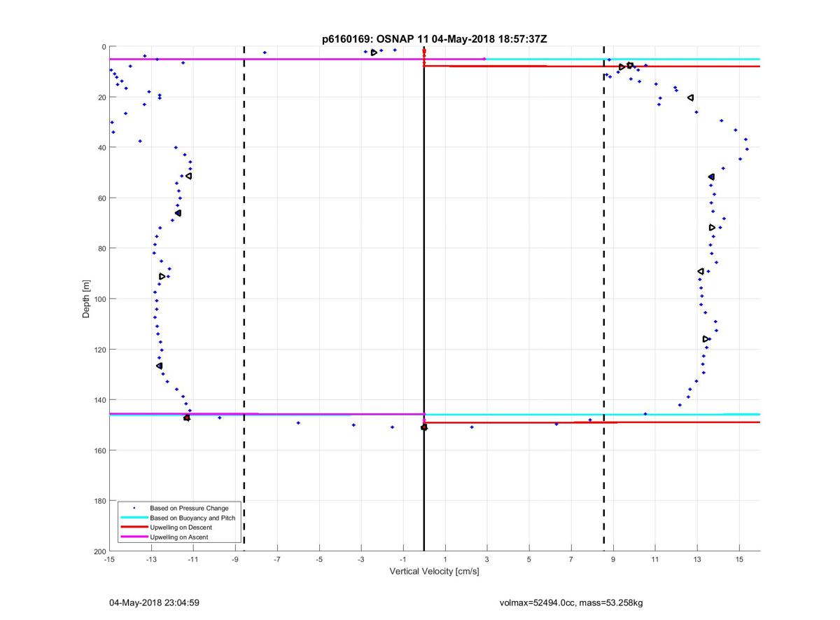
Task: Click the positive x-axis tick label '11'
Action: tap(655, 560)
